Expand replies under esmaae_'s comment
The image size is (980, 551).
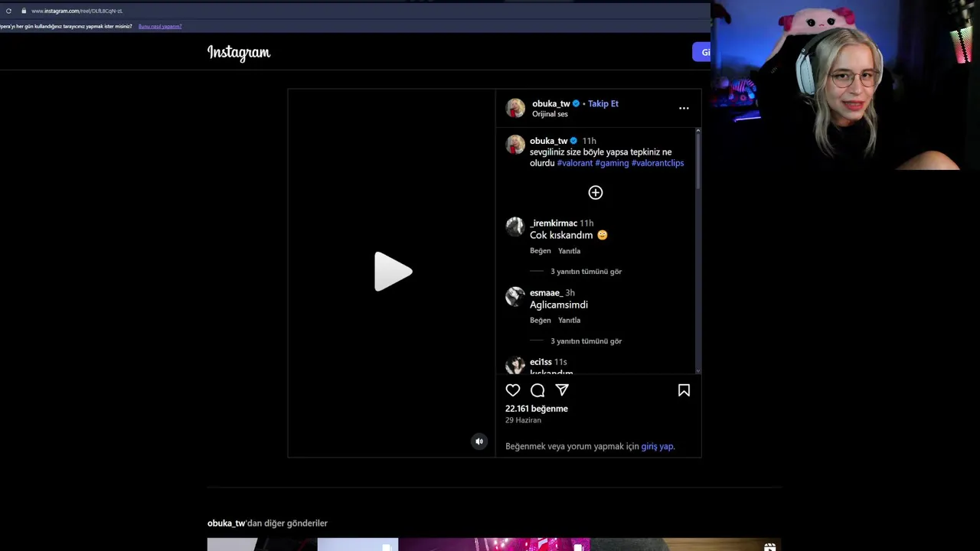tap(586, 341)
